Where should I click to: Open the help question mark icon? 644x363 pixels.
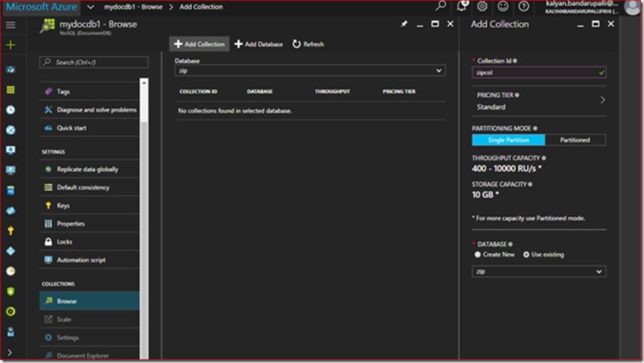coord(524,6)
